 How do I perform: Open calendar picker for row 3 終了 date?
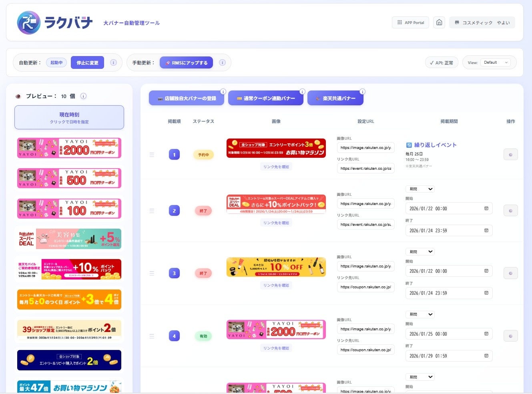(x=486, y=293)
